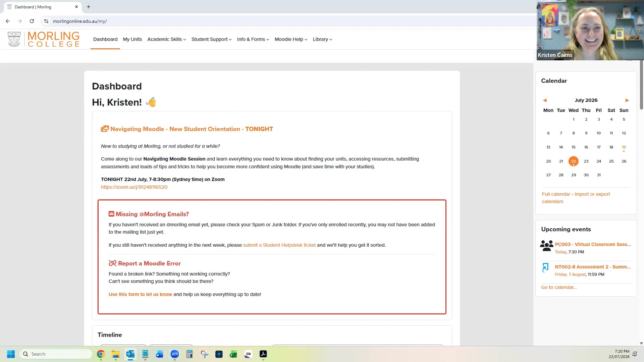Open NT002-8 Assessment 2 event
This screenshot has height=362, width=644.
(x=593, y=267)
